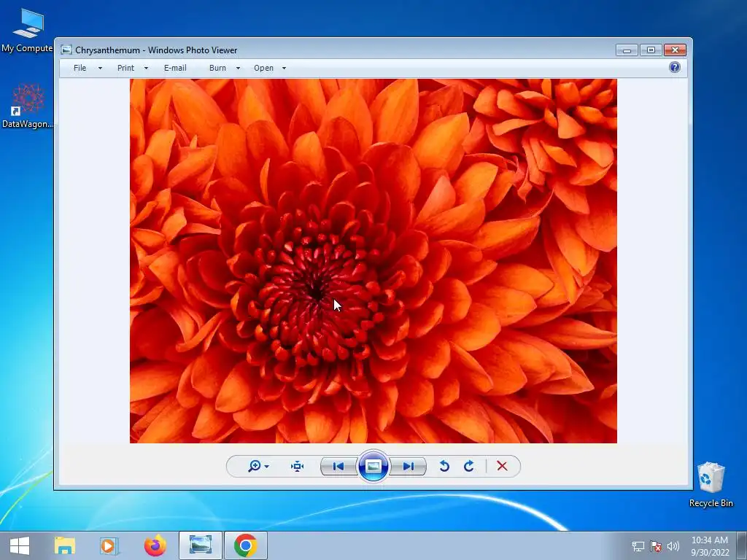Viewport: 747px width, 560px height.
Task: Click the Show desktop strip
Action: 742,545
